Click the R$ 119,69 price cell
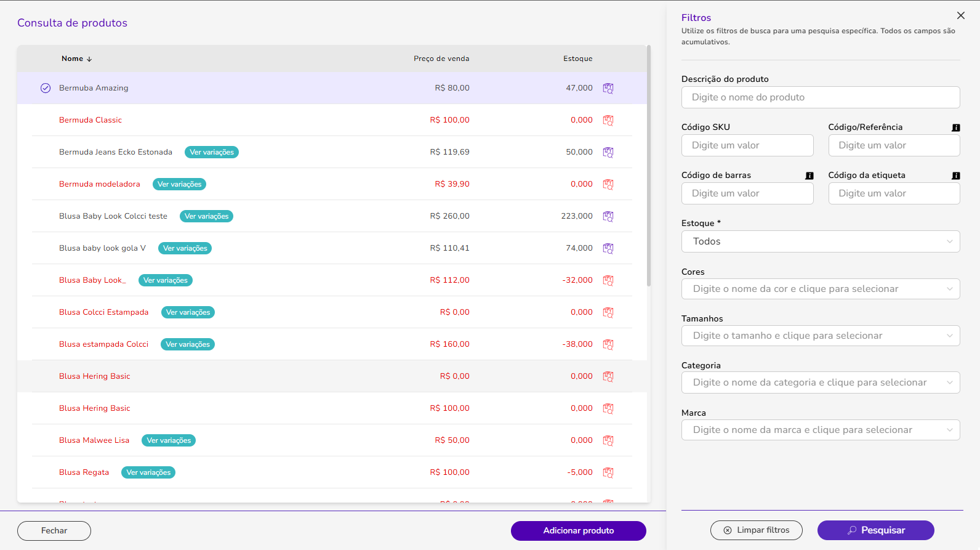This screenshot has width=980, height=550. tap(450, 152)
